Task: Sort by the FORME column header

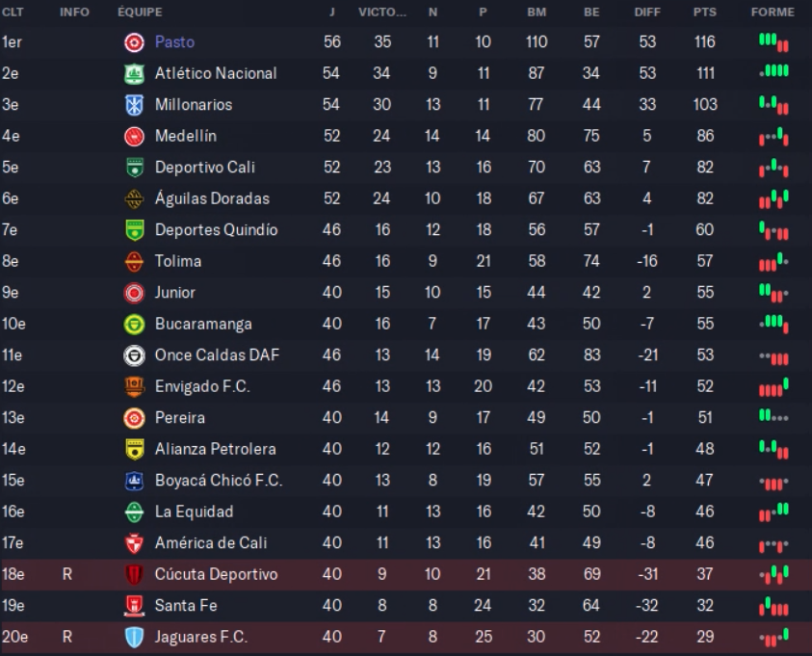Action: [x=773, y=12]
